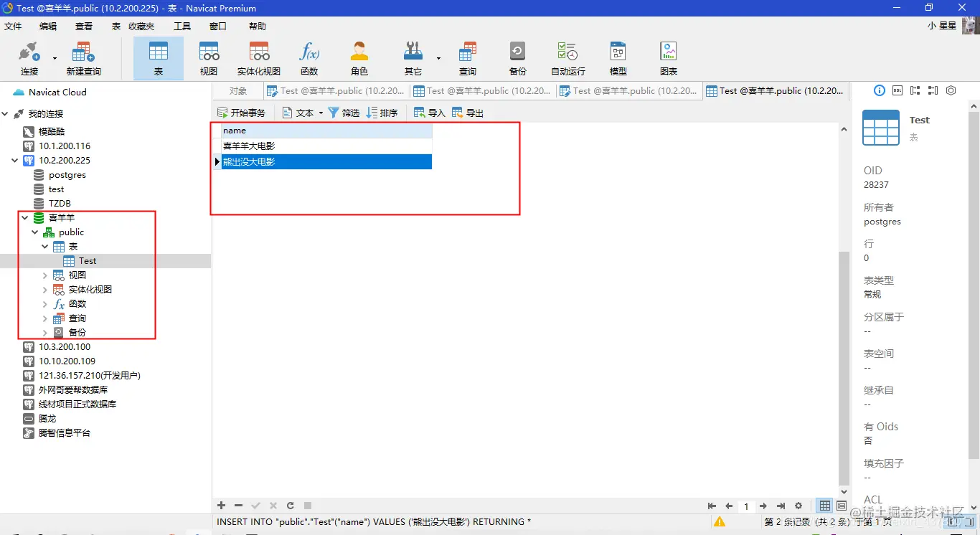The width and height of the screenshot is (980, 535).
Task: Open the 备份 (Backup) toolbar button
Action: (x=518, y=59)
